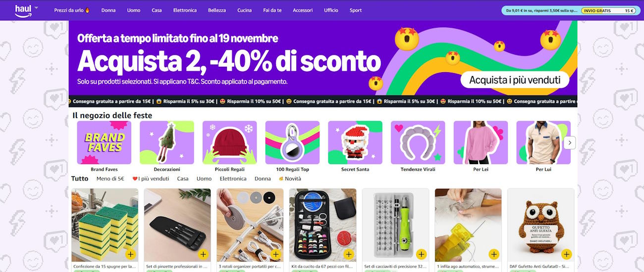Screen dimensions: 644x272
Task: Add the sponge pack to cart
Action: 130,255
